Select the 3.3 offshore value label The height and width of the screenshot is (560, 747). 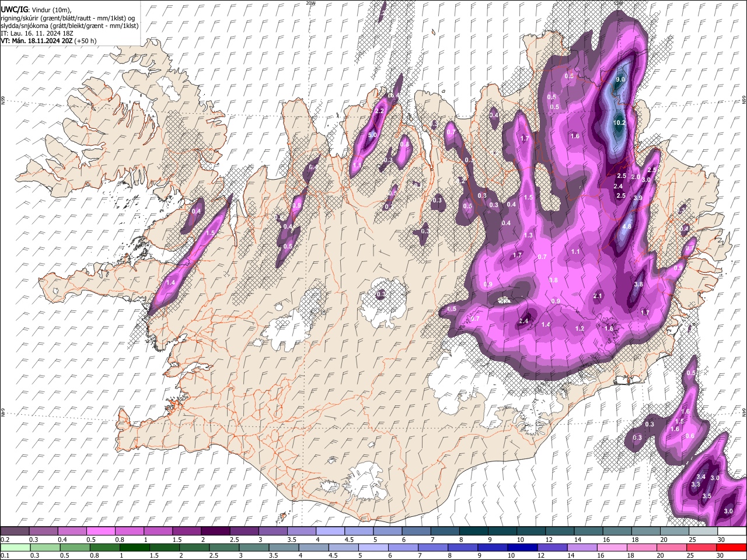click(696, 485)
